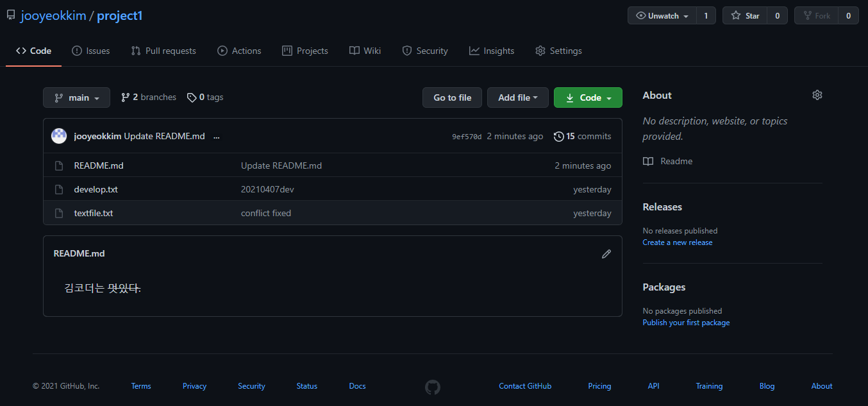
Task: Open the green Code download dropdown
Action: [588, 97]
